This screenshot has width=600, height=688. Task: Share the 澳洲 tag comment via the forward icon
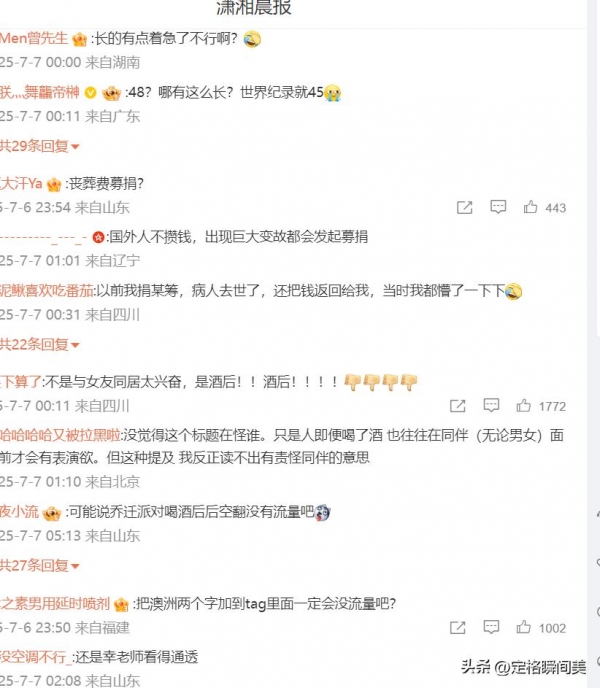coord(457,627)
